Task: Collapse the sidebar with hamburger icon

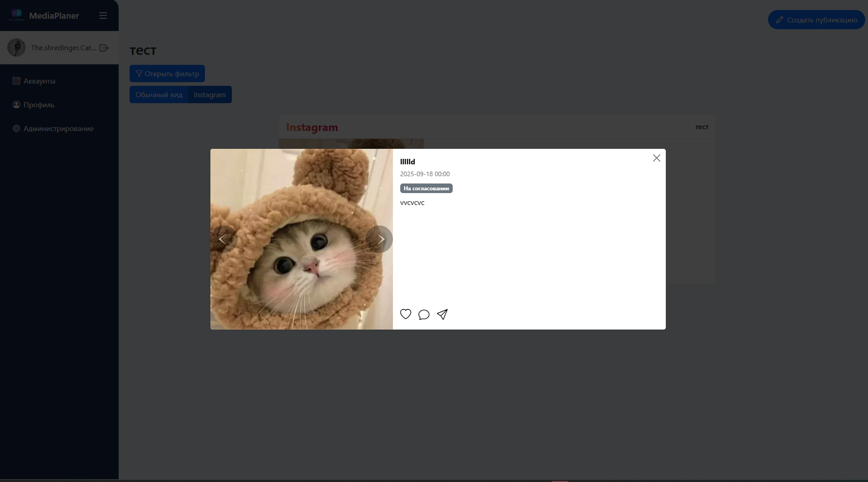Action: [103, 16]
